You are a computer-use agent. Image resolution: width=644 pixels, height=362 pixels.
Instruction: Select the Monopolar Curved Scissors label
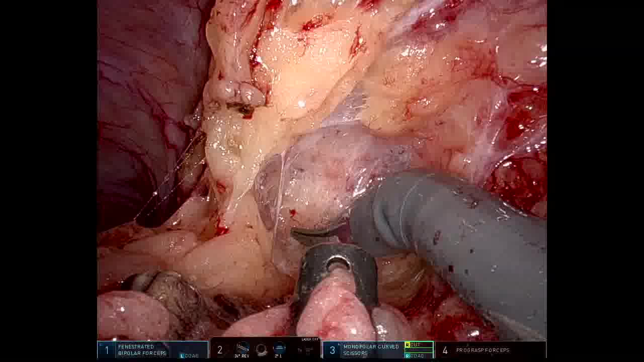pyautogui.click(x=371, y=350)
